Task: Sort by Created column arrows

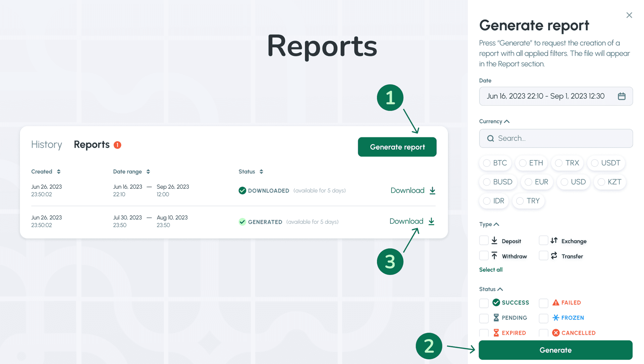Action: tap(59, 172)
